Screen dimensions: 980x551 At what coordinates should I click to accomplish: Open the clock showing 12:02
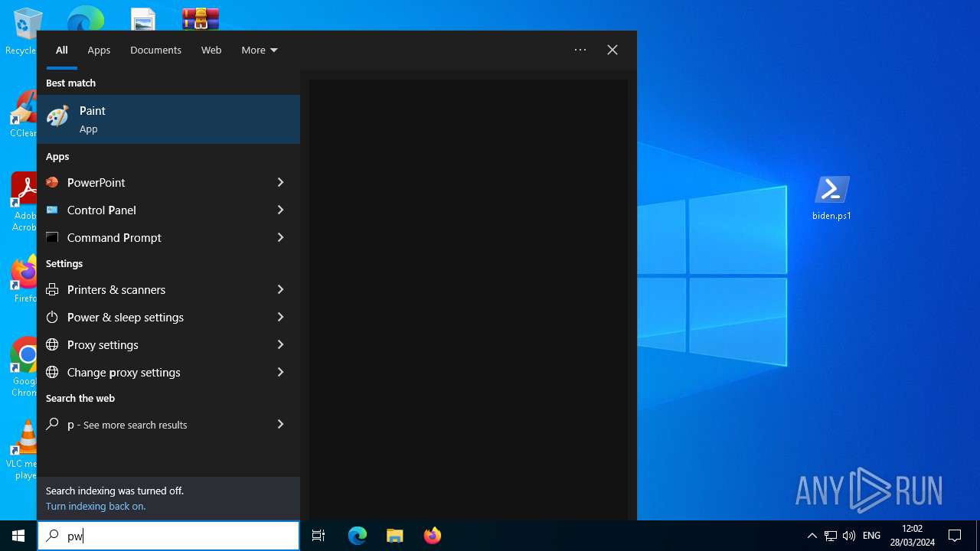pos(912,536)
